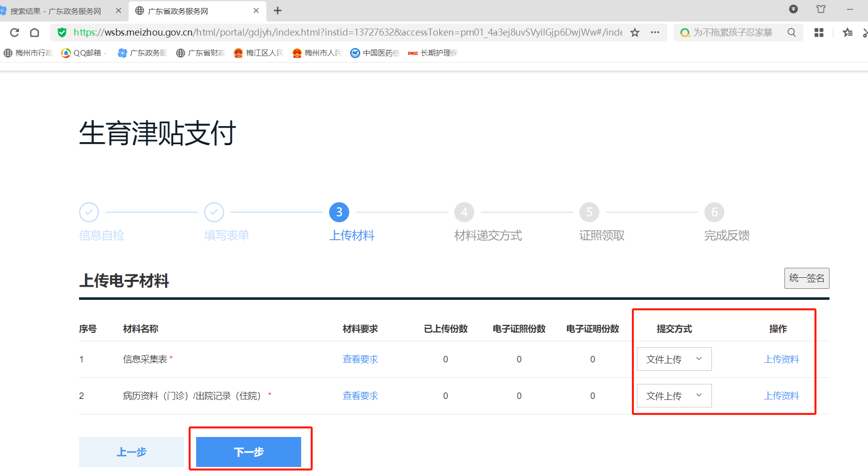Open the 梅州市行政 bookmark
Screen dimensions: 868x471
tap(28, 53)
